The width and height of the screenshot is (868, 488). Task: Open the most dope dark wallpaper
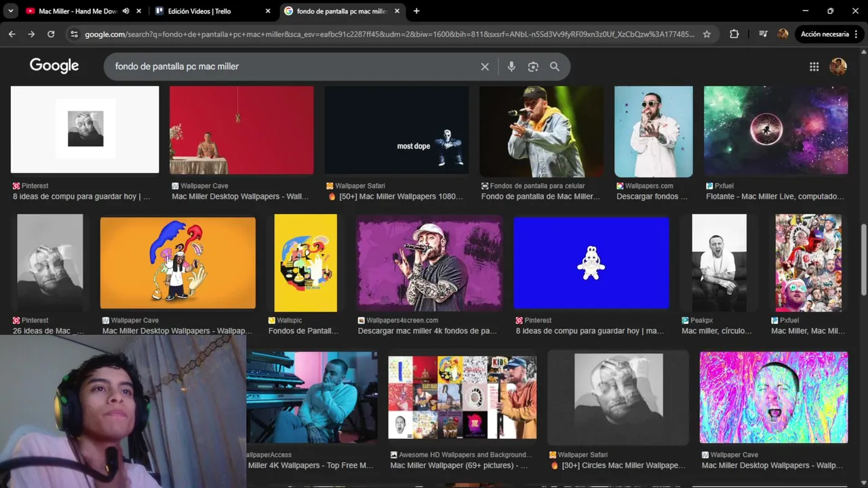[397, 130]
